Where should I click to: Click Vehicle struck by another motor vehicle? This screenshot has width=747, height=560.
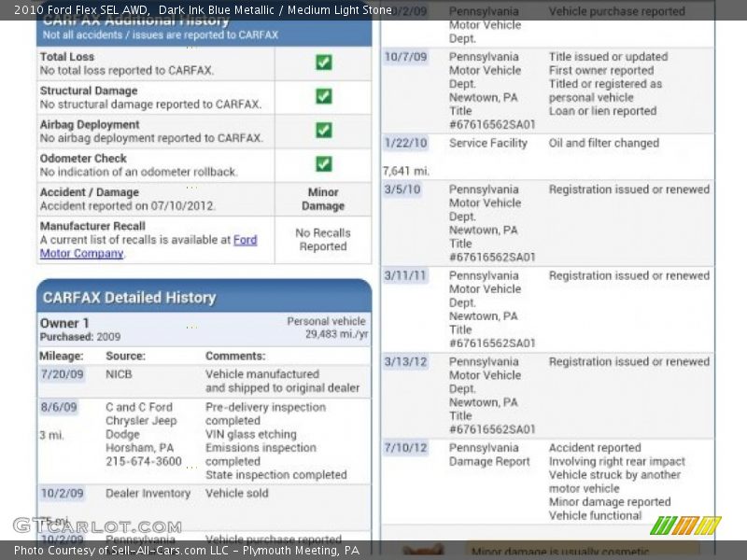pyautogui.click(x=614, y=482)
